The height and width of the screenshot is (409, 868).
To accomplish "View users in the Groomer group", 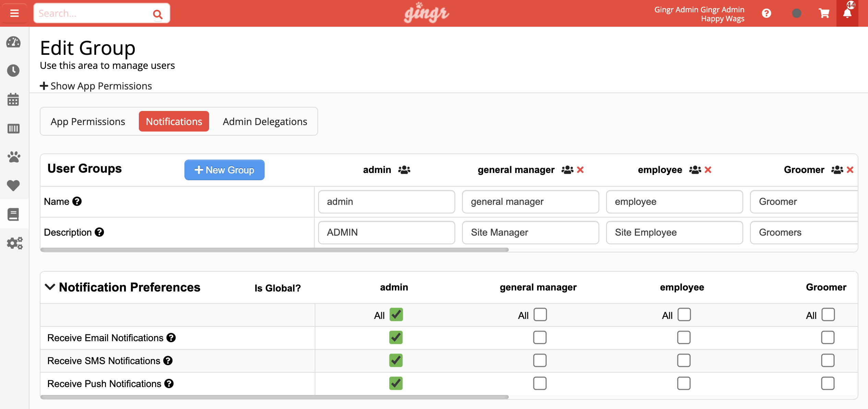I will (x=837, y=170).
